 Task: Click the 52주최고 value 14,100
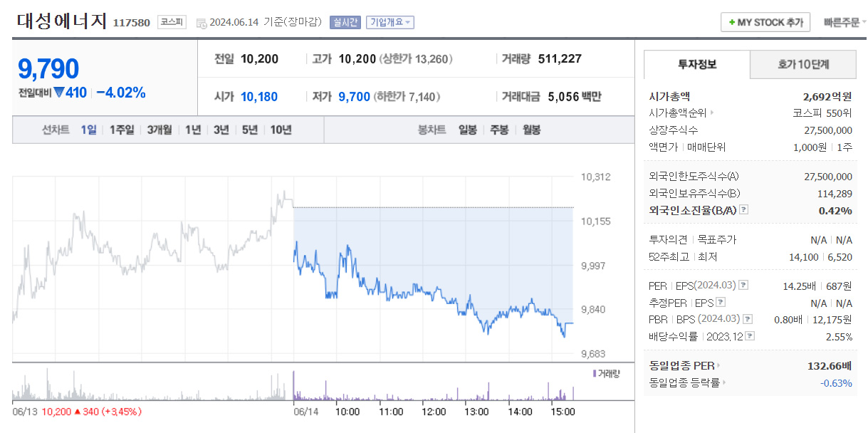[804, 257]
